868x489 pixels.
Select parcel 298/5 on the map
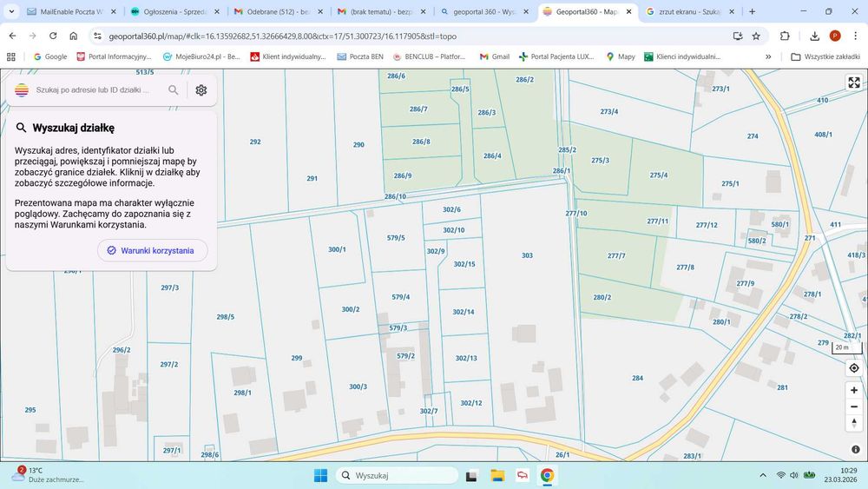226,317
